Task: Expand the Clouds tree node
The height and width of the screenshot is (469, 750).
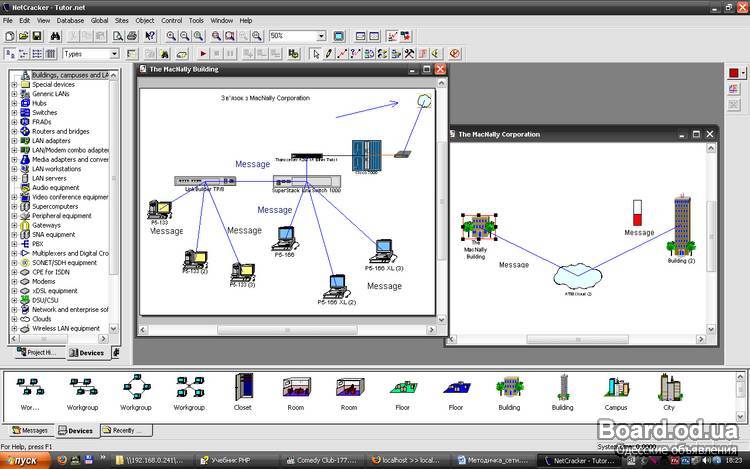Action: (x=14, y=319)
